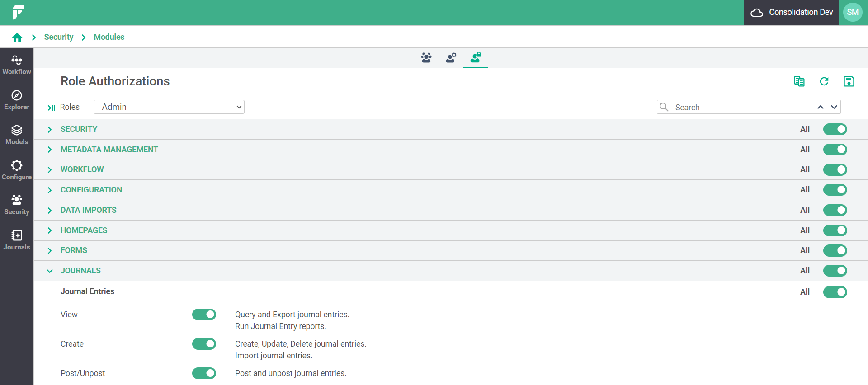Viewport: 868px width, 385px height.
Task: Toggle All for WORKFLOW
Action: 835,169
